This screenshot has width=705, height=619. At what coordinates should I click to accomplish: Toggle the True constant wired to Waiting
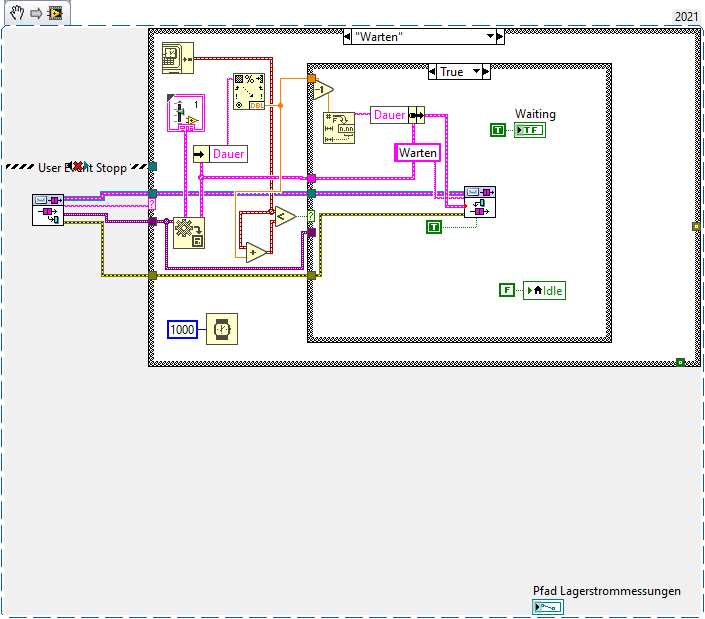(498, 130)
